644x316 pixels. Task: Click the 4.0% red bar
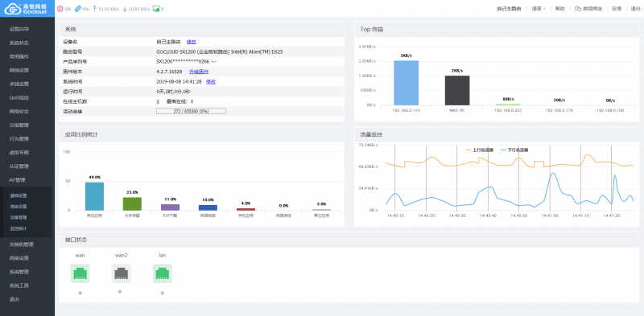(x=246, y=209)
